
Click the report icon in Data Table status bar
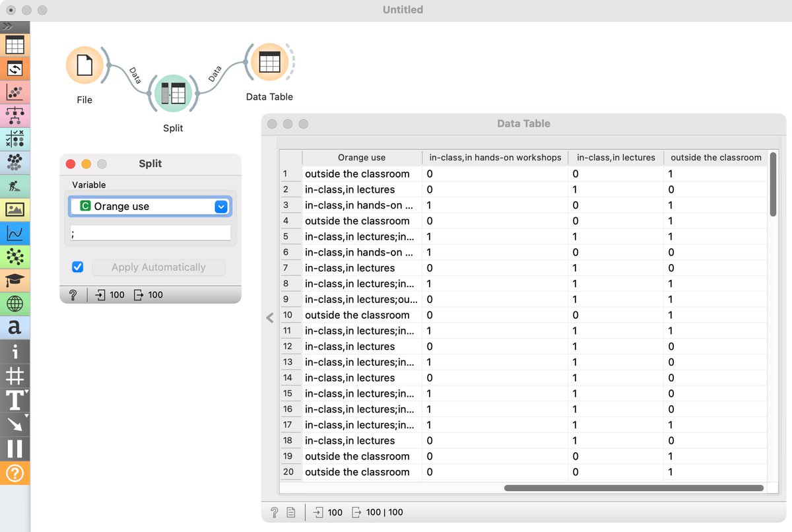coord(290,512)
